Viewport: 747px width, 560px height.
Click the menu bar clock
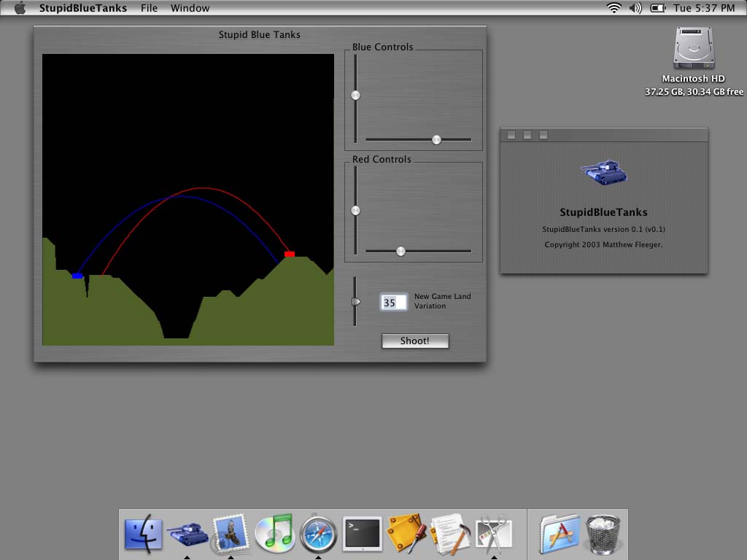coord(704,8)
